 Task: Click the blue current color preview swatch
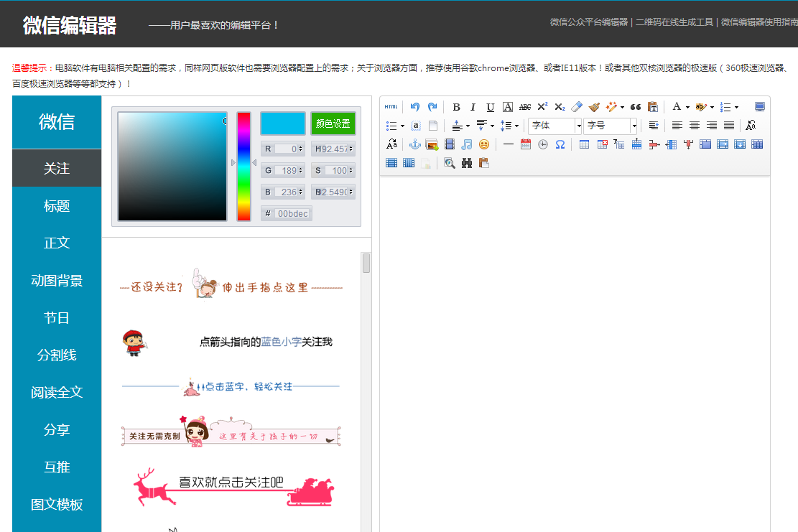pyautogui.click(x=283, y=123)
